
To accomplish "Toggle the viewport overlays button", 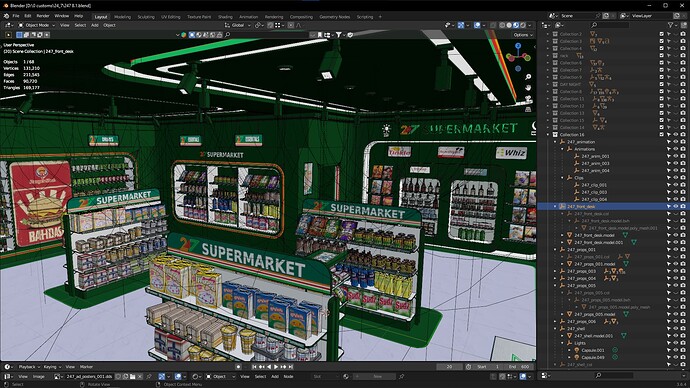I will point(477,25).
